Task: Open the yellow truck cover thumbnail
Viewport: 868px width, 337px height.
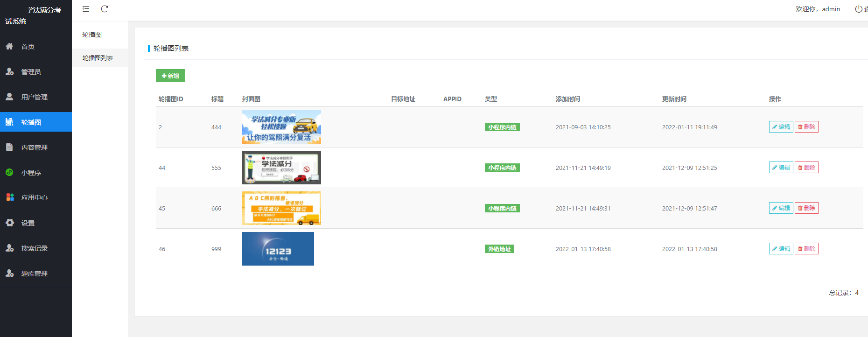Action: (281, 208)
